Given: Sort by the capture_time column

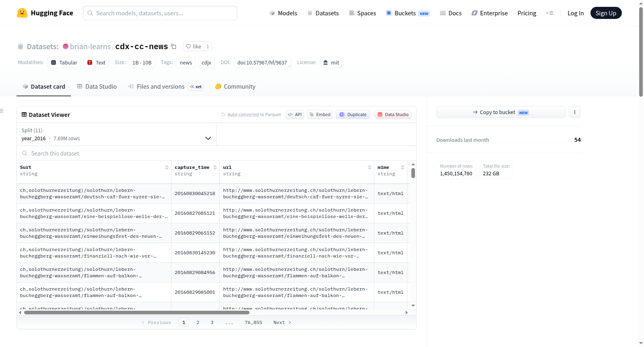Looking at the screenshot, I should pyautogui.click(x=215, y=167).
